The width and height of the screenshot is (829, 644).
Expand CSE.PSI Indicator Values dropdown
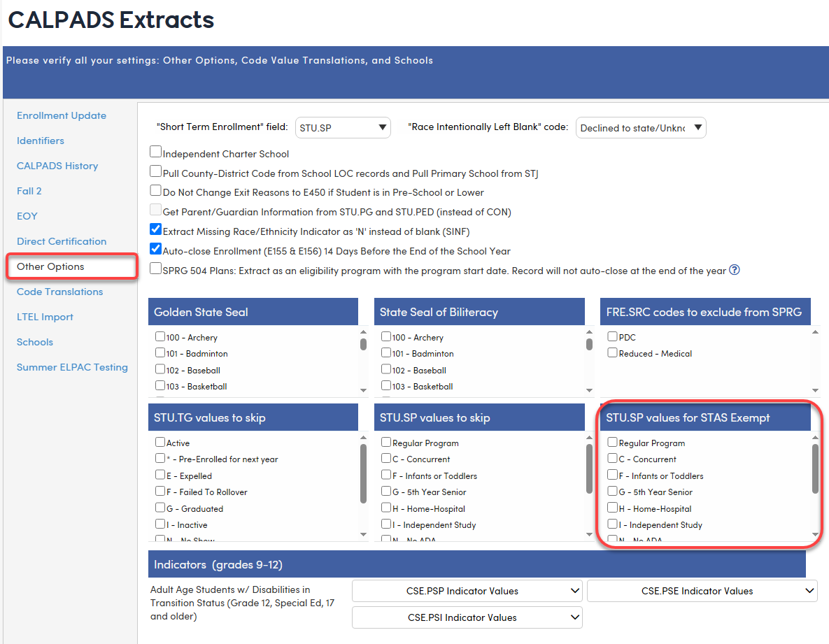point(467,617)
